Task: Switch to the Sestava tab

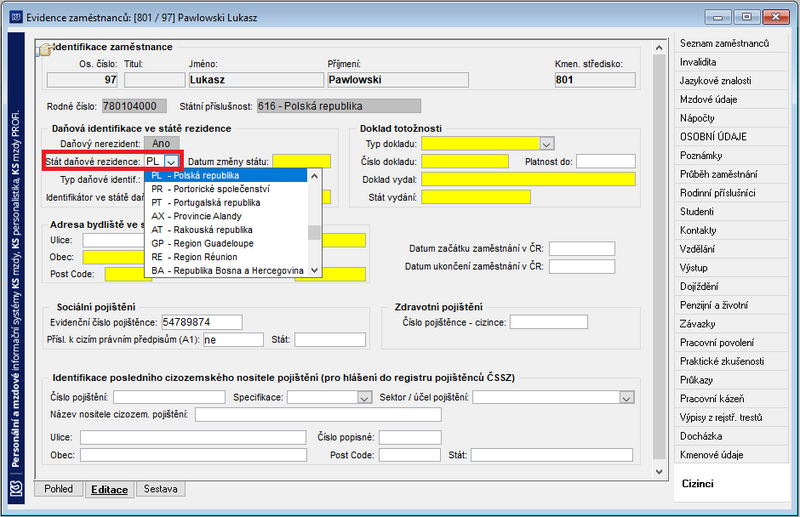Action: 160,489
